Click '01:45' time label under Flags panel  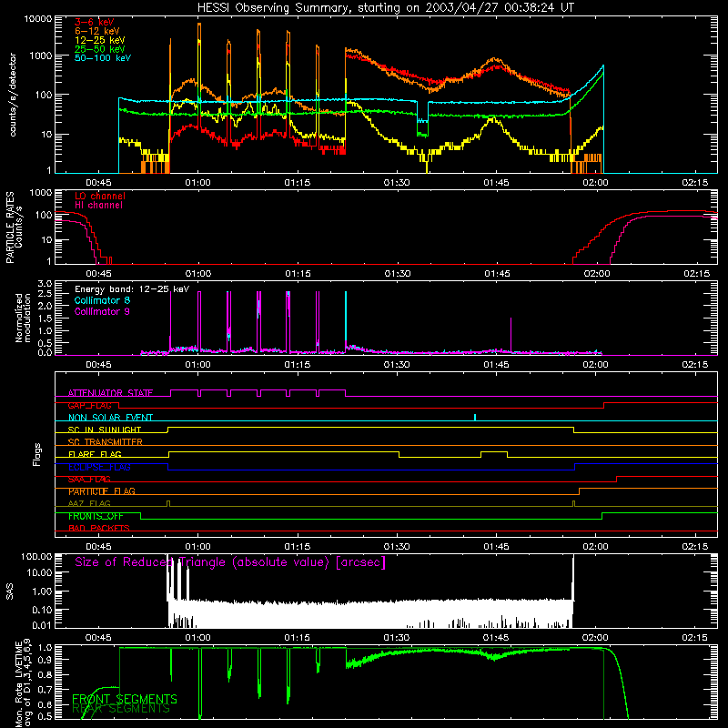click(496, 547)
